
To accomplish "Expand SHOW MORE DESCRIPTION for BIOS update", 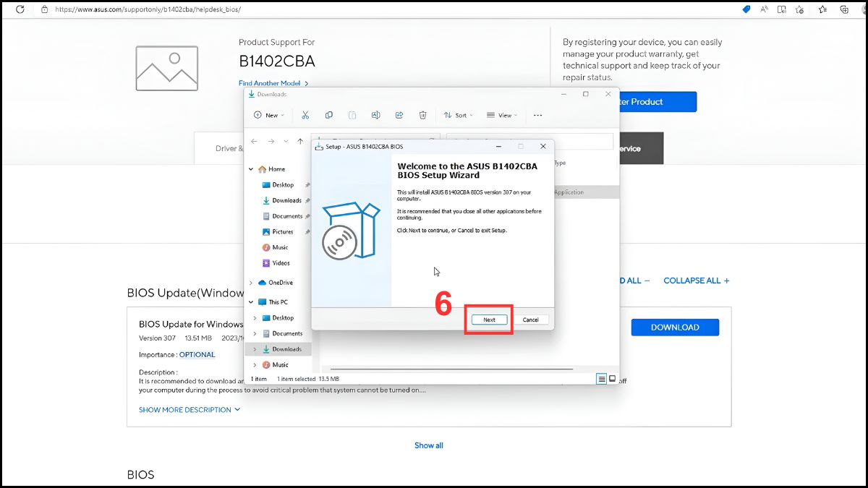I will [190, 410].
